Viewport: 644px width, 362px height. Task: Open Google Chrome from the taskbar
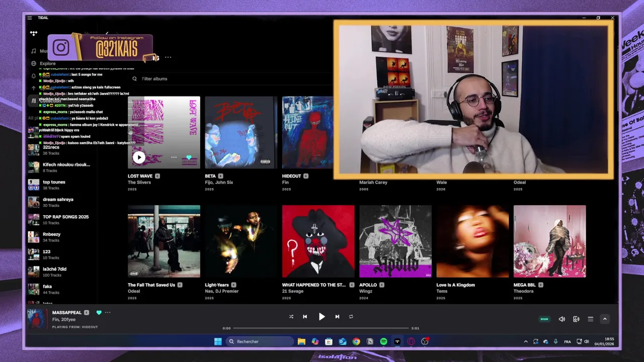pyautogui.click(x=356, y=342)
